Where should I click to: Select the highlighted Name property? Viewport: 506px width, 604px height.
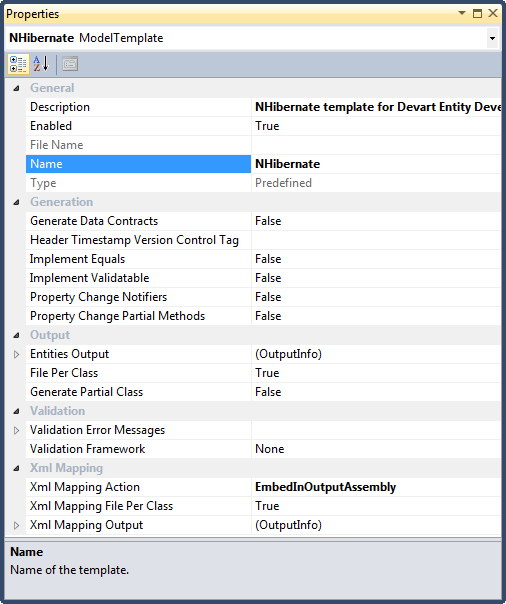point(138,164)
